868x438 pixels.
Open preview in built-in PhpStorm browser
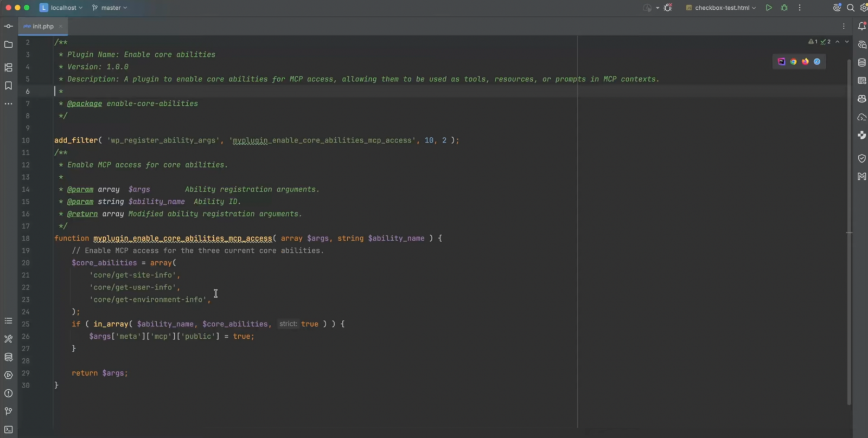pyautogui.click(x=781, y=62)
